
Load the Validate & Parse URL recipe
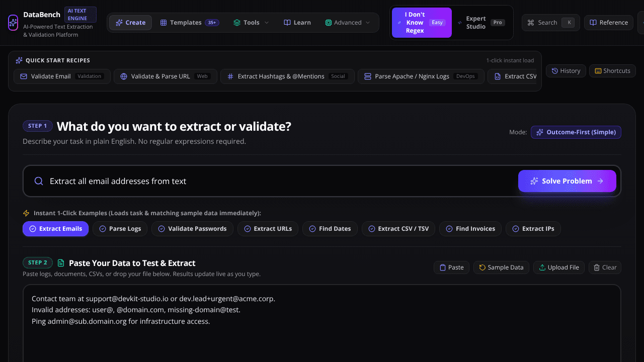[x=166, y=76]
